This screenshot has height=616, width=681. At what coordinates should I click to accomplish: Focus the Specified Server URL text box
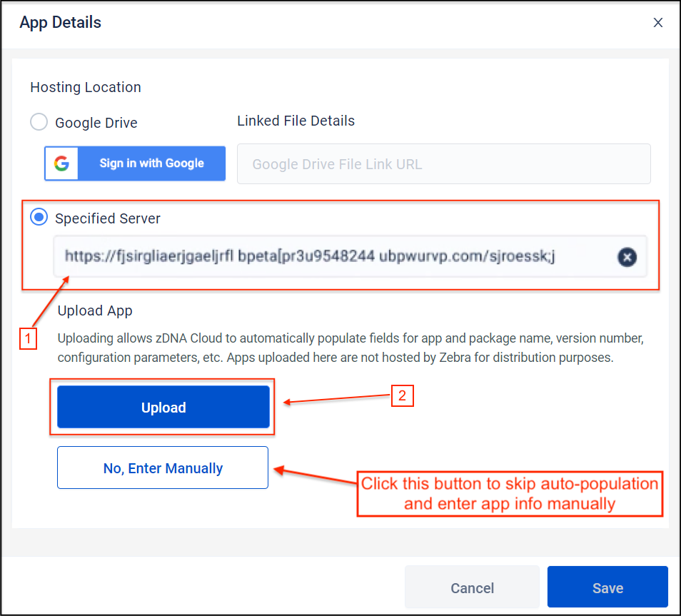(x=328, y=256)
